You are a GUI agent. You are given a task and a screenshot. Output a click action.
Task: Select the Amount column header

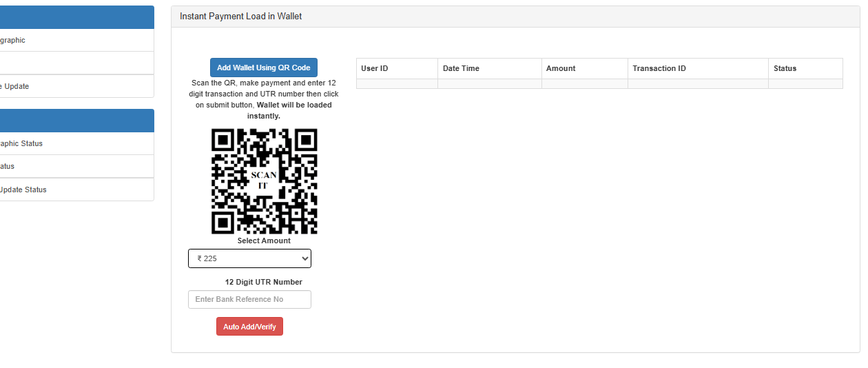(585, 68)
